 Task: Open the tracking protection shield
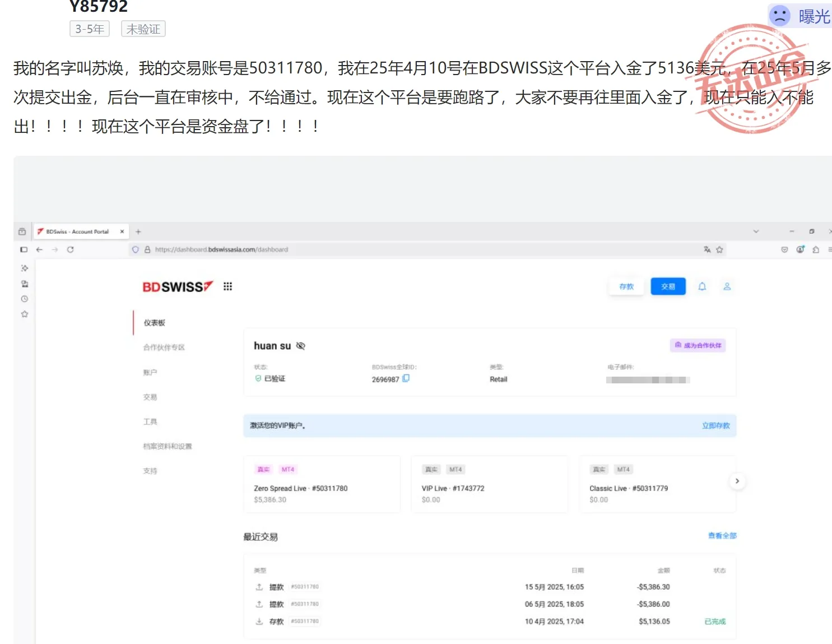pyautogui.click(x=135, y=249)
